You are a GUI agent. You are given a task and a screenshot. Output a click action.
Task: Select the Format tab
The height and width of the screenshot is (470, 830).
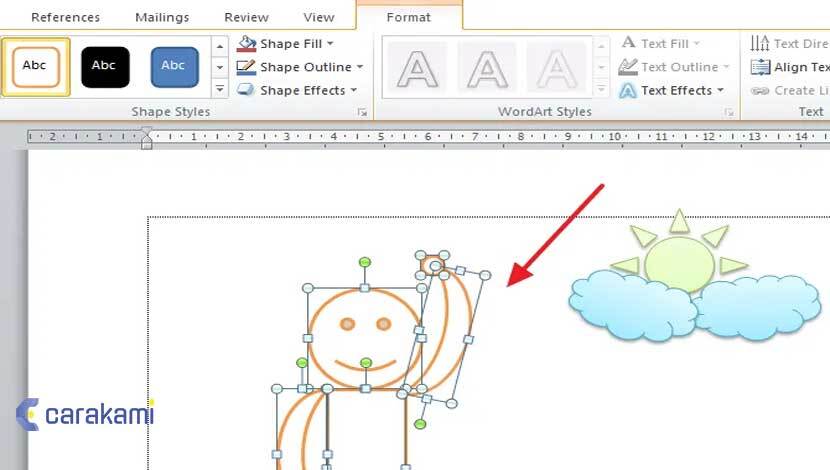[409, 17]
